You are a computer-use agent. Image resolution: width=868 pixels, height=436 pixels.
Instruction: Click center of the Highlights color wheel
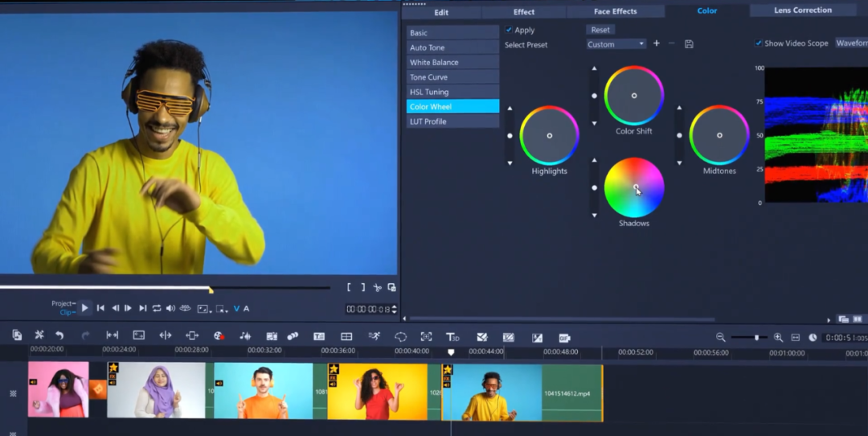550,136
